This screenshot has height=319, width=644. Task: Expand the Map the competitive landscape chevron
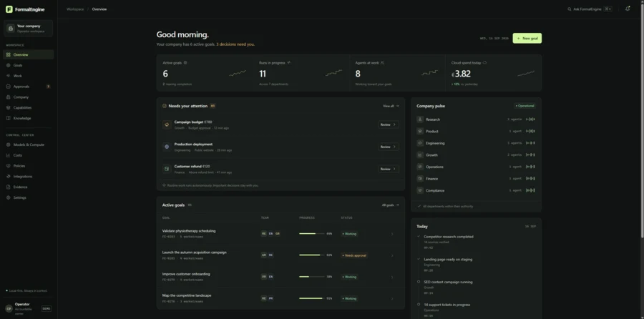pyautogui.click(x=392, y=298)
